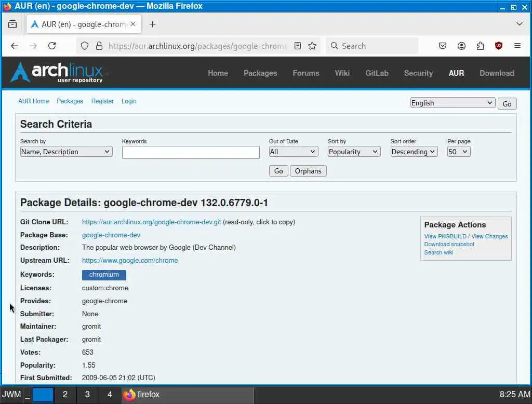This screenshot has width=532, height=404.
Task: Open Packages in Arch navigation bar
Action: (x=260, y=73)
